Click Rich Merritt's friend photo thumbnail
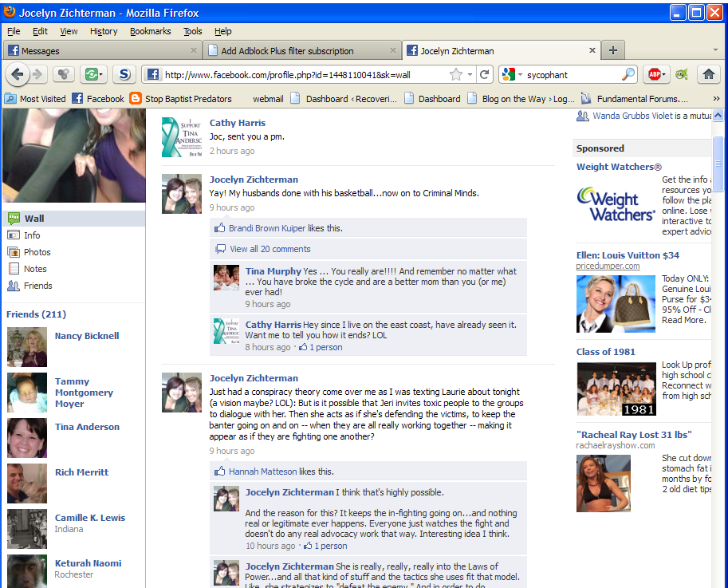The width and height of the screenshot is (728, 588). tap(27, 483)
